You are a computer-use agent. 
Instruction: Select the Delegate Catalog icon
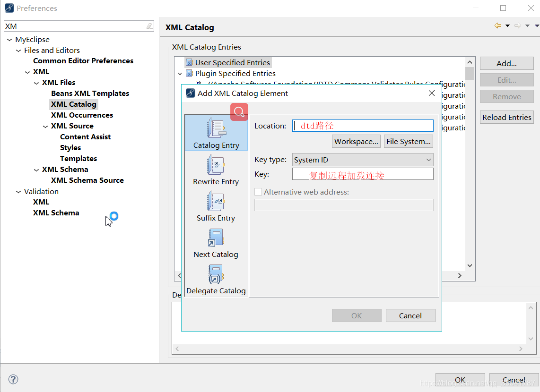click(x=216, y=274)
